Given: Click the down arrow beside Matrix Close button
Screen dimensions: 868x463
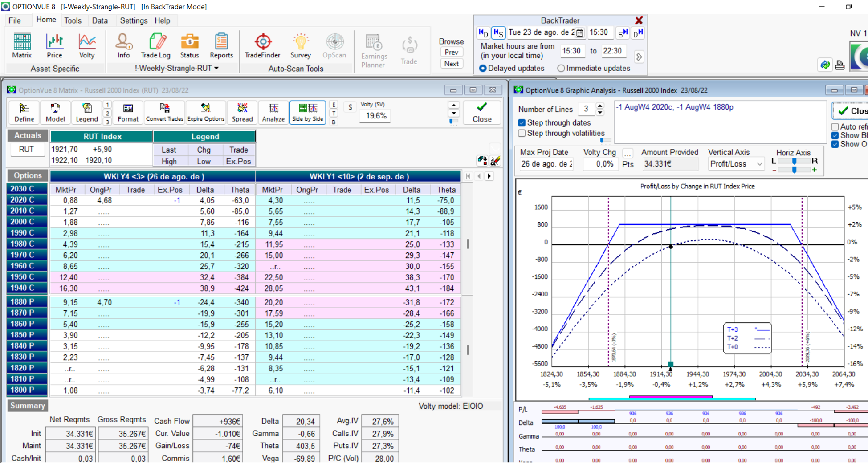Looking at the screenshot, I should [x=453, y=113].
